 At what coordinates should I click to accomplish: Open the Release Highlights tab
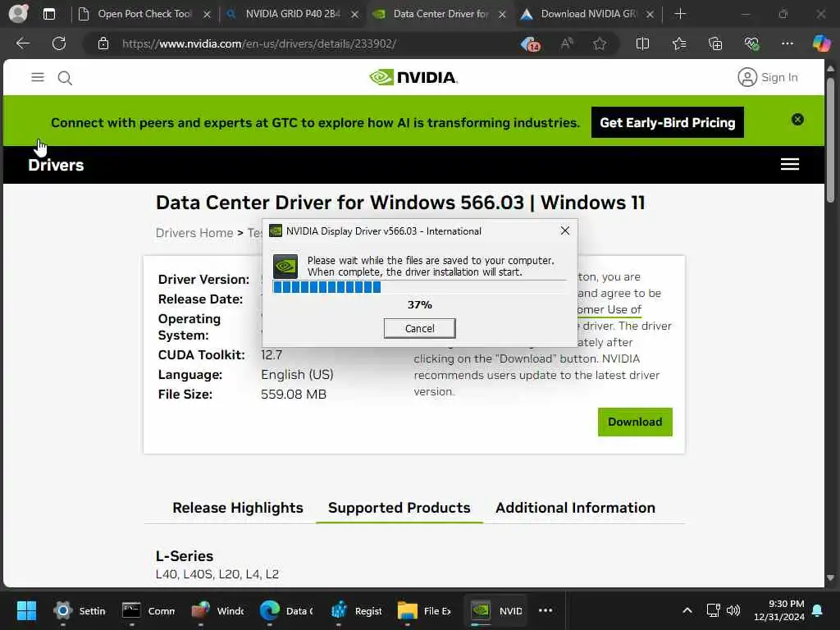pos(238,508)
